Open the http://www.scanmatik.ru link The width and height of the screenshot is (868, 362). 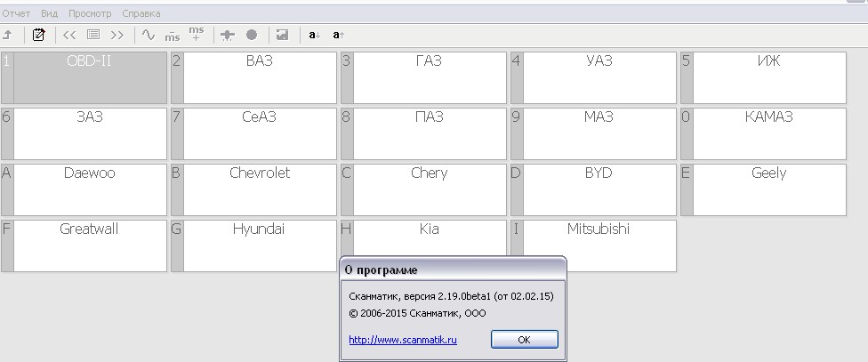click(x=403, y=340)
